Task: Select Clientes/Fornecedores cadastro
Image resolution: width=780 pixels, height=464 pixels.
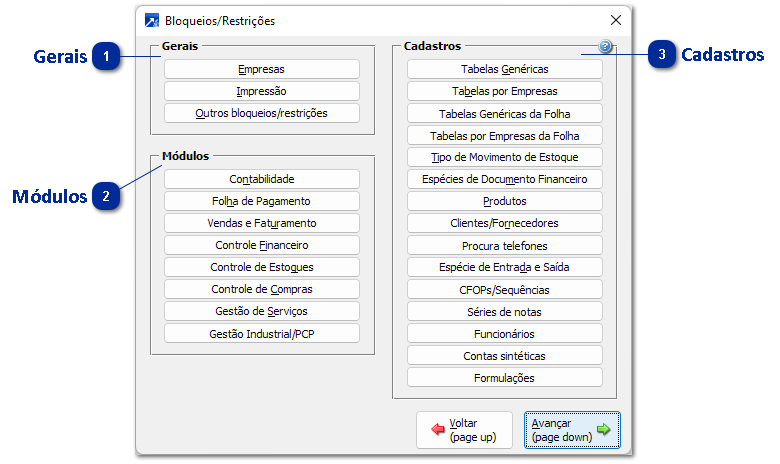Action: click(504, 223)
